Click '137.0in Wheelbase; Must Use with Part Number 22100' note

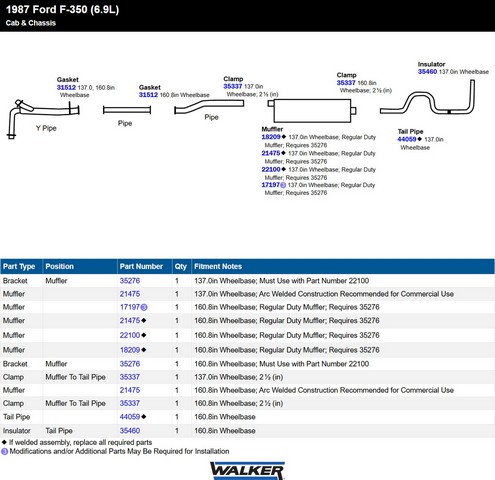coord(281,281)
